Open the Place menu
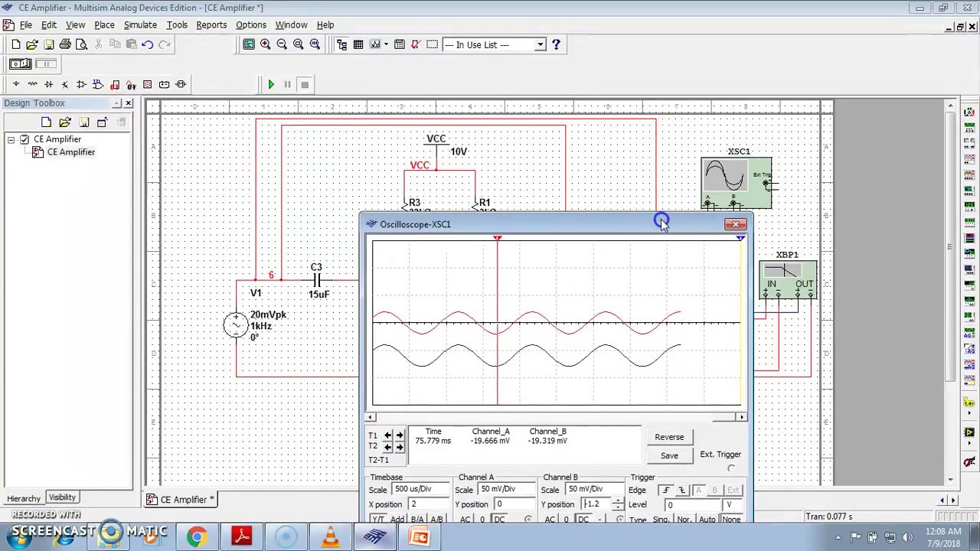 tap(104, 24)
